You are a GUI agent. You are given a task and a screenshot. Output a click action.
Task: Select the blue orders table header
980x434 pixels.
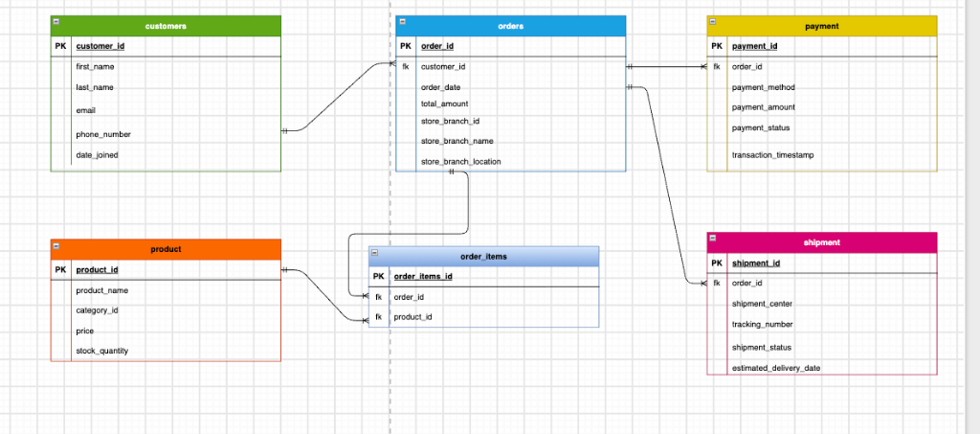(511, 26)
